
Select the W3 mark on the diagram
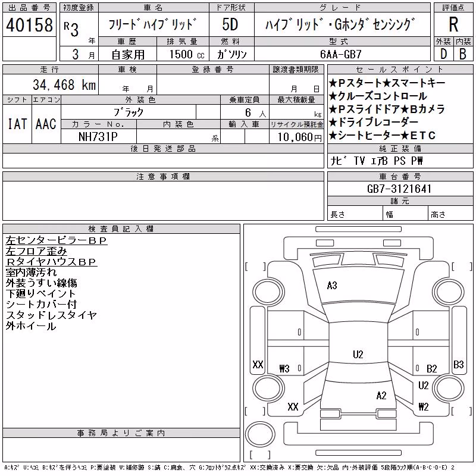(x=284, y=368)
